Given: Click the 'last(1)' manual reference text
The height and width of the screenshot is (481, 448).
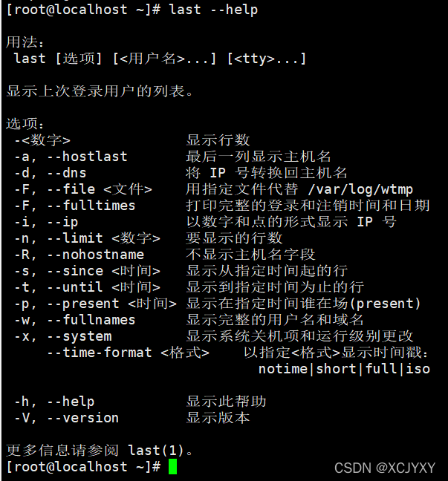Looking at the screenshot, I should click(x=156, y=451).
